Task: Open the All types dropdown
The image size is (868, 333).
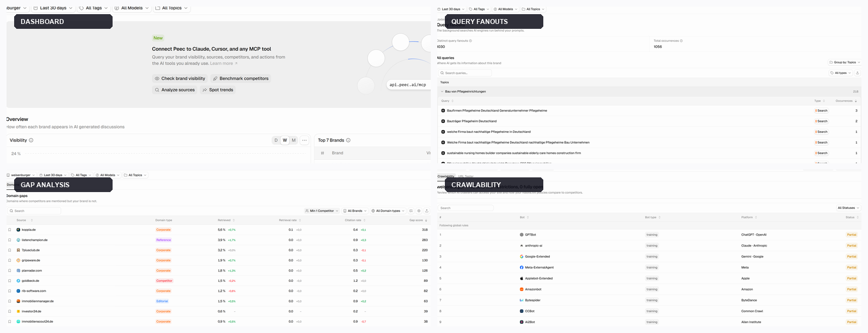Action: [840, 73]
